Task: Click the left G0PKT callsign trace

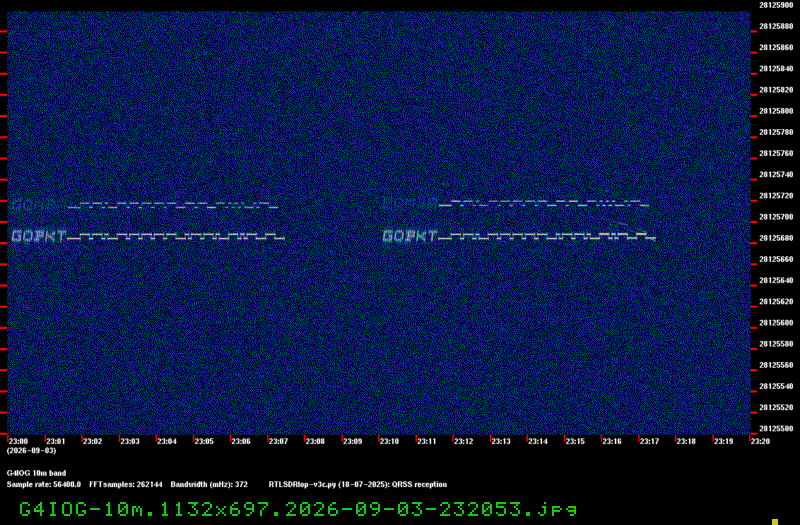Action: 148,236
